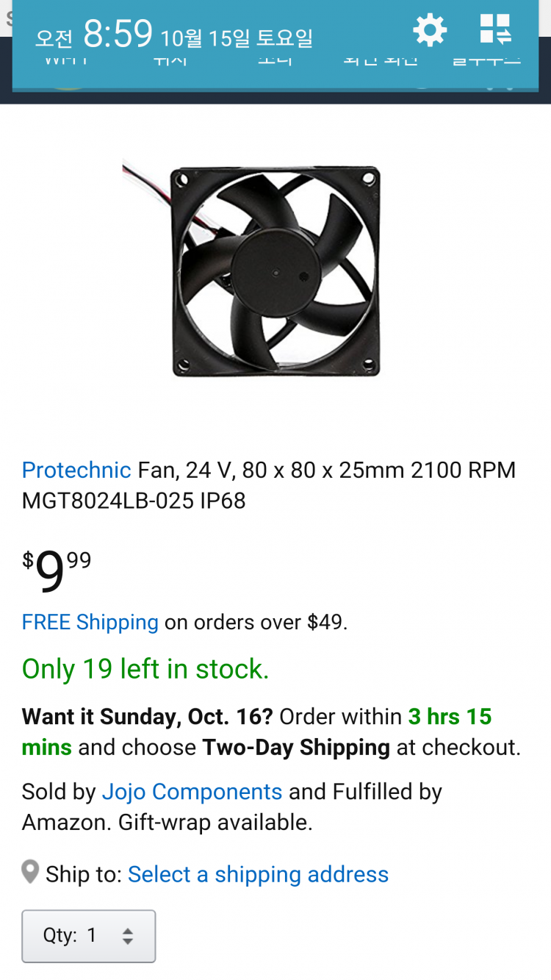
Task: Click the FREE Shipping link
Action: 90,622
